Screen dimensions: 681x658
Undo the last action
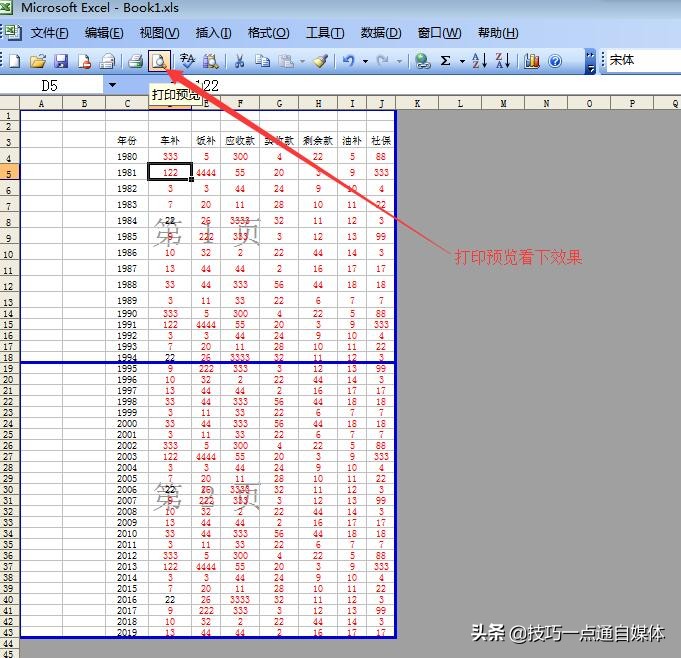point(349,61)
